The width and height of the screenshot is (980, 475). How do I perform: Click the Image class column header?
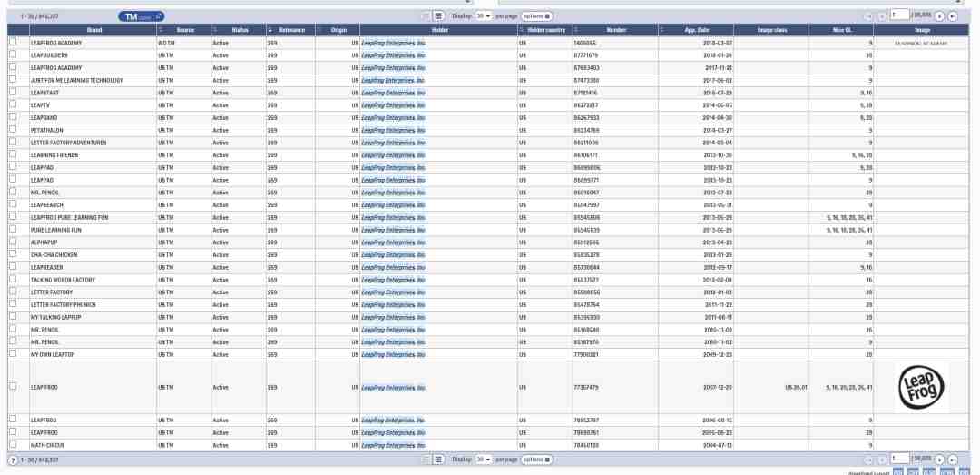(x=771, y=30)
